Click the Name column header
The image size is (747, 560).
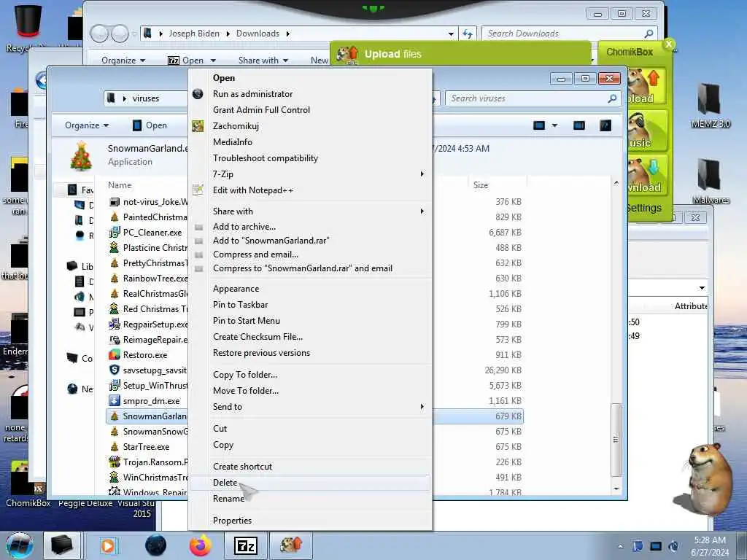coord(120,185)
